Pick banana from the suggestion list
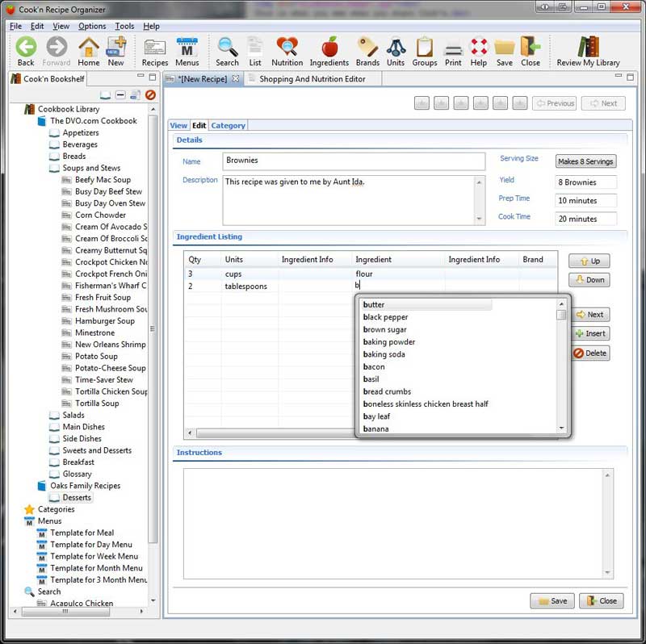The width and height of the screenshot is (646, 644). pos(375,429)
